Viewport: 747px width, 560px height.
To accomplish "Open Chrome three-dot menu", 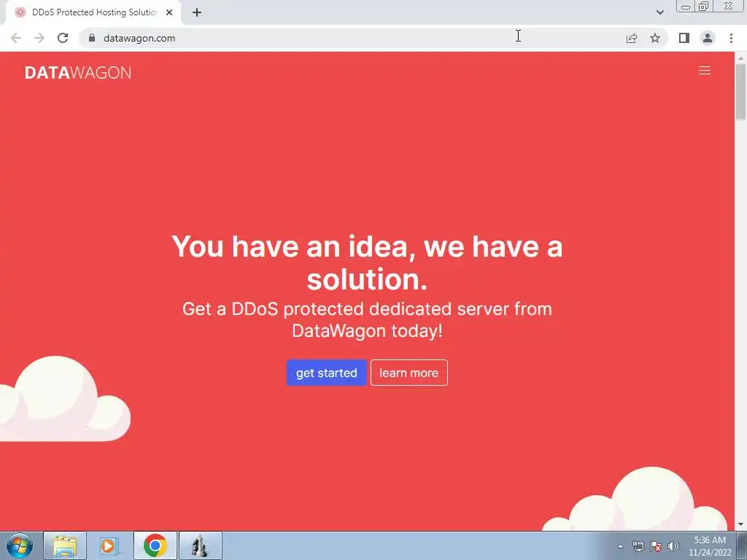I will click(731, 38).
